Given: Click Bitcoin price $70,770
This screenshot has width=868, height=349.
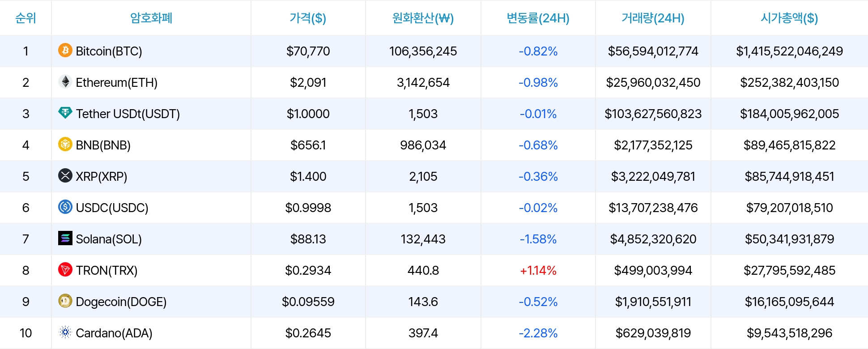Looking at the screenshot, I should tap(308, 51).
